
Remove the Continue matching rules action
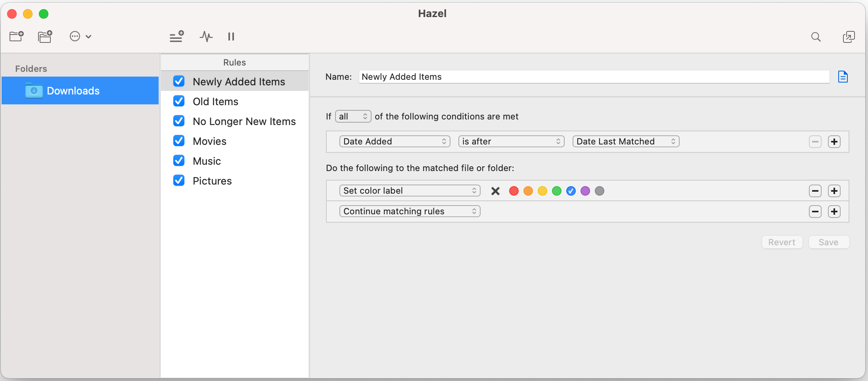coord(815,212)
